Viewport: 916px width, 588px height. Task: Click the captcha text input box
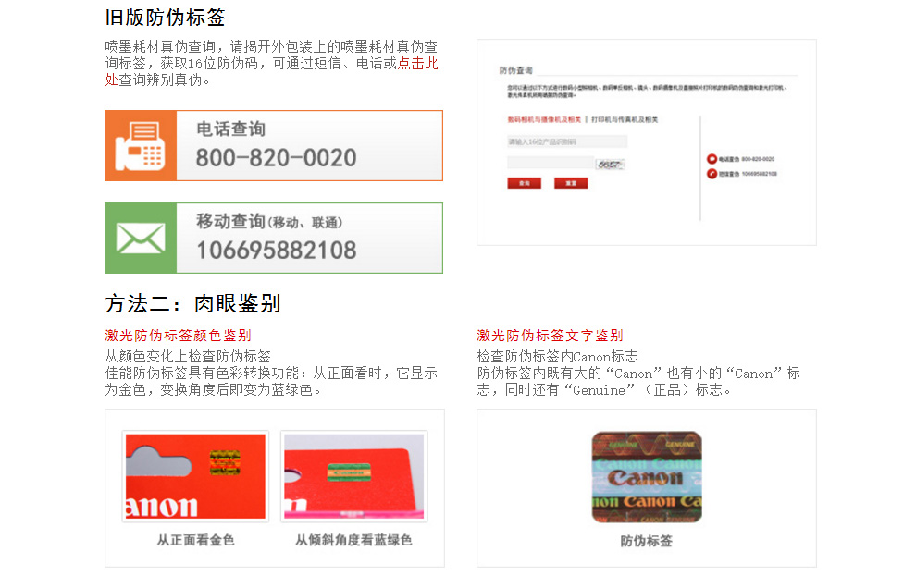coord(550,163)
